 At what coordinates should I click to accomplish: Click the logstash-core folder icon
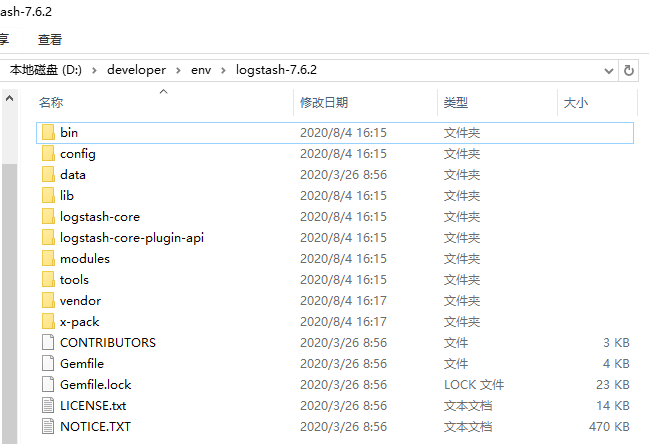tap(48, 216)
